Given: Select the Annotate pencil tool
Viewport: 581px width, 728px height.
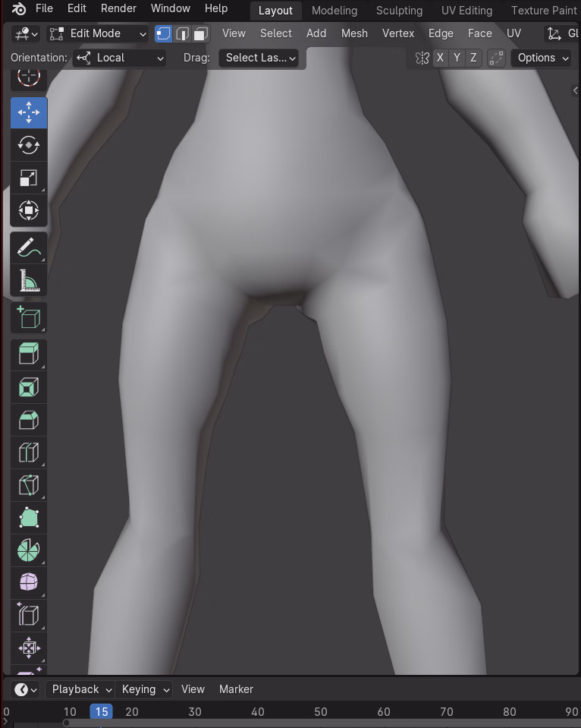Looking at the screenshot, I should point(29,248).
